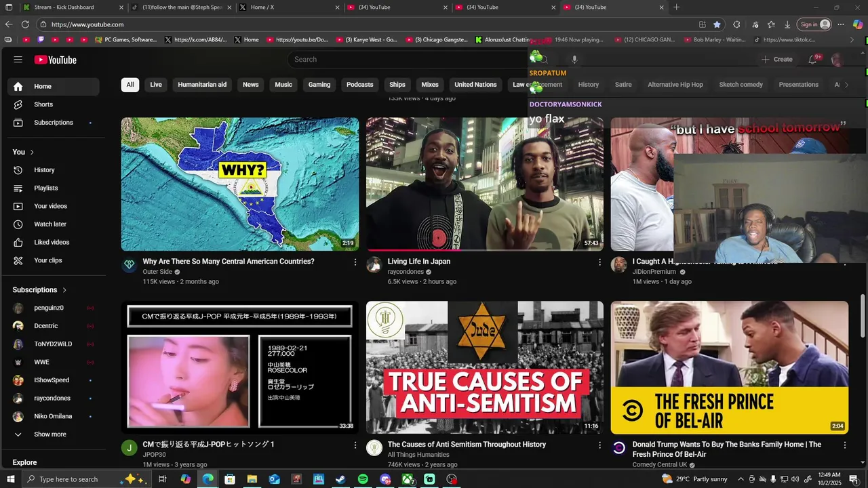Open the YouTube guide hamburger menu

pyautogui.click(x=18, y=60)
